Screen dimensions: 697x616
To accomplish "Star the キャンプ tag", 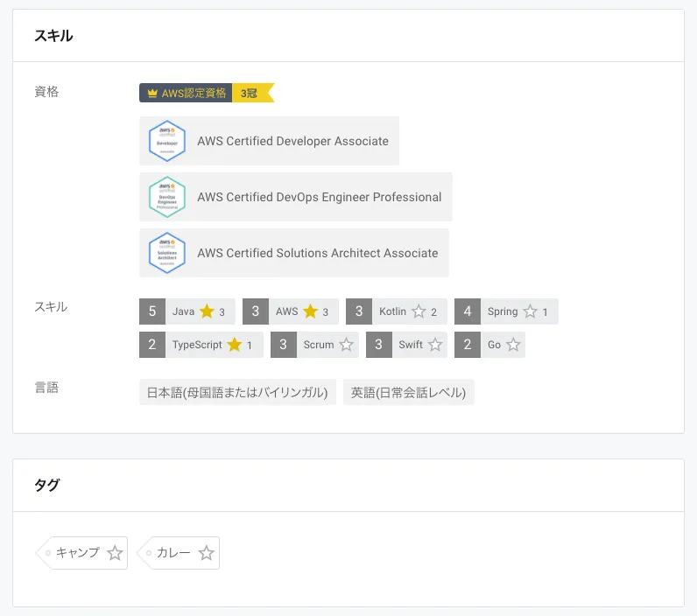I will coord(115,553).
